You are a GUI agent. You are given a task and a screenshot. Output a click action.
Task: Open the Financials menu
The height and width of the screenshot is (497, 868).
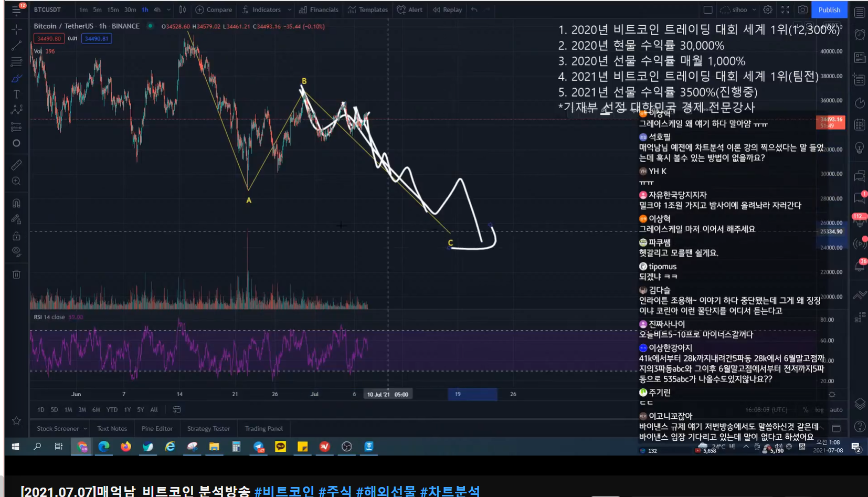319,10
